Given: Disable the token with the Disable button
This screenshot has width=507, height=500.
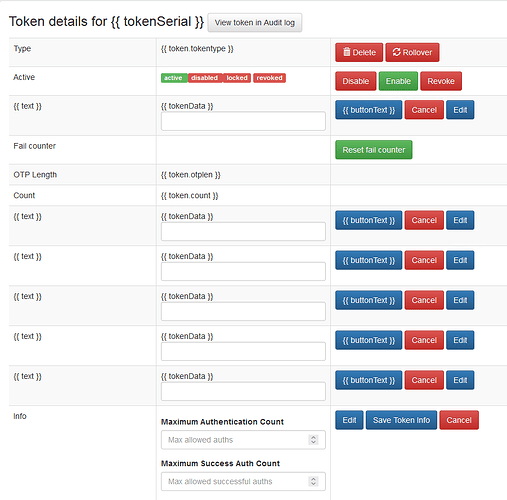Looking at the screenshot, I should coord(356,81).
